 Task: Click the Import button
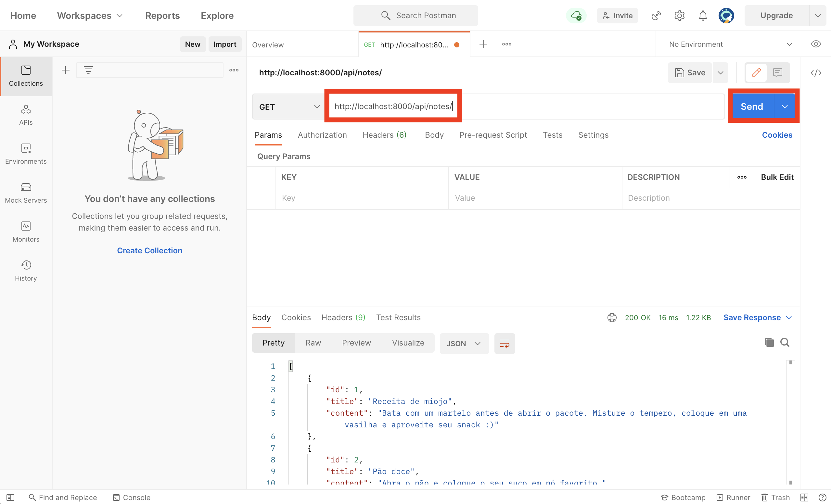pos(224,44)
